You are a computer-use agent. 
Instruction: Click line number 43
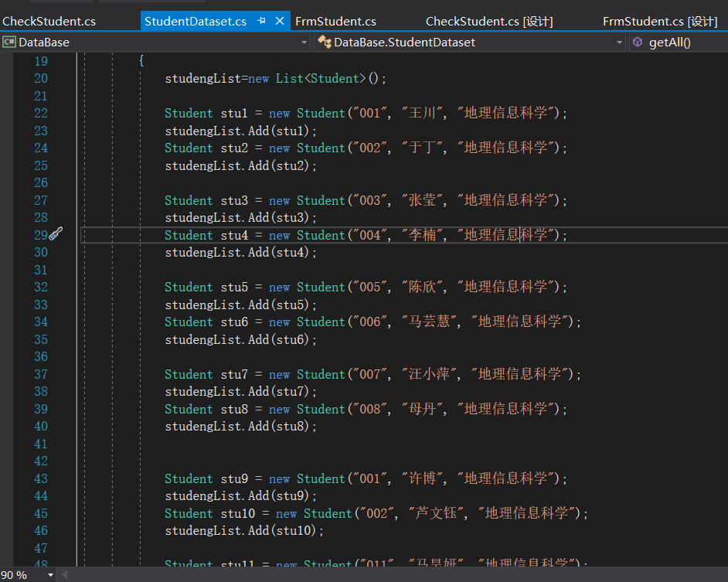(x=41, y=479)
